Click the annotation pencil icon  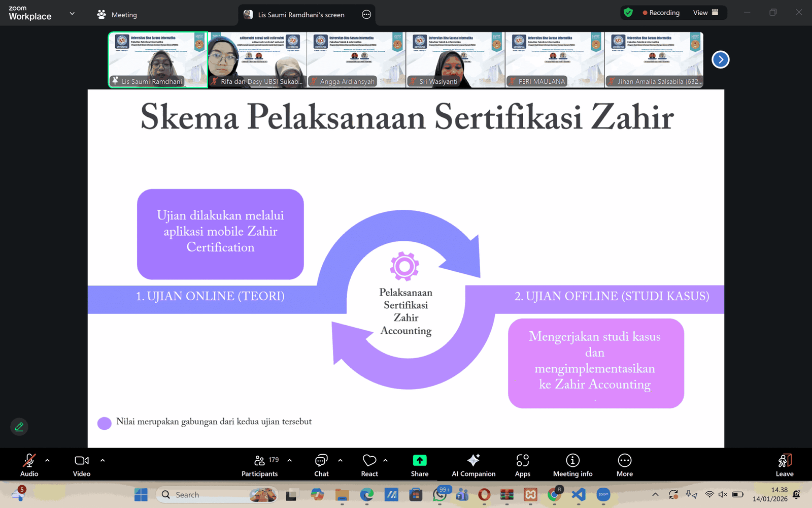tap(19, 427)
